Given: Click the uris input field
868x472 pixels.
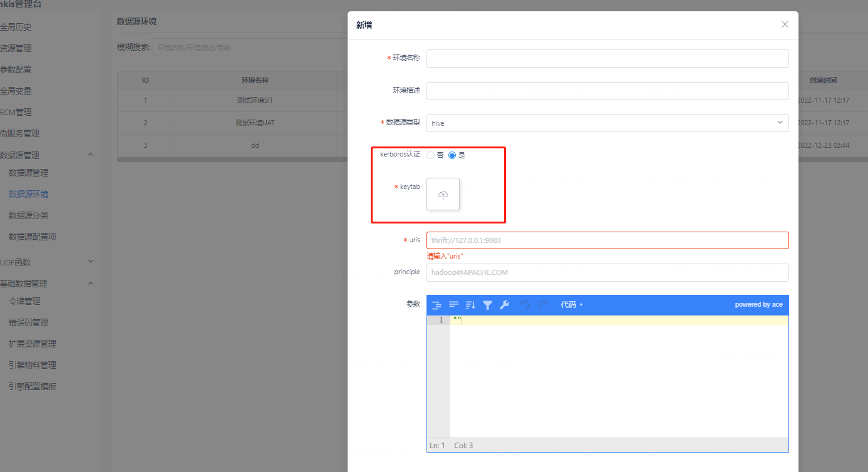Looking at the screenshot, I should click(607, 240).
